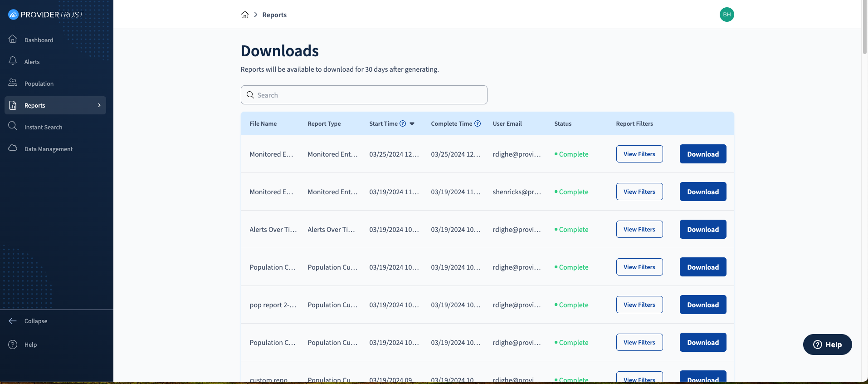Open the BH user avatar menu

click(727, 15)
